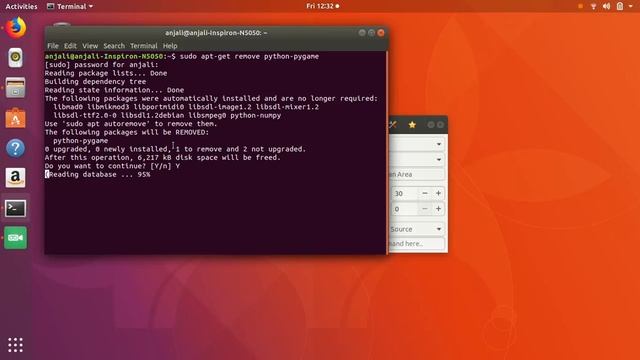The width and height of the screenshot is (640, 360).
Task: Open Firefox from the dock
Action: [16, 28]
